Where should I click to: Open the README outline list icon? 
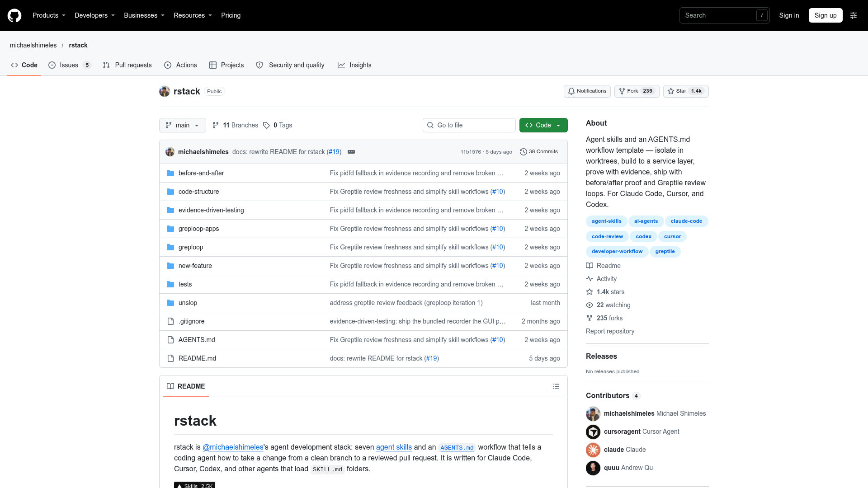[556, 386]
